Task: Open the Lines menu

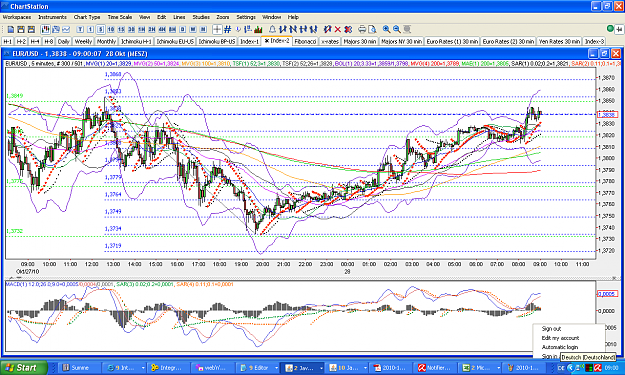Action: pos(179,17)
